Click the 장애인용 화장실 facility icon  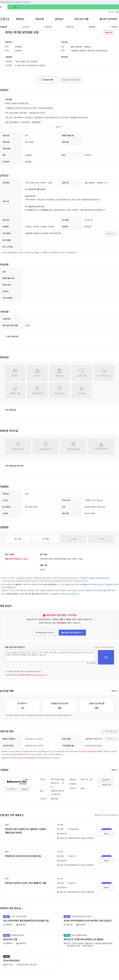[x=73, y=446]
